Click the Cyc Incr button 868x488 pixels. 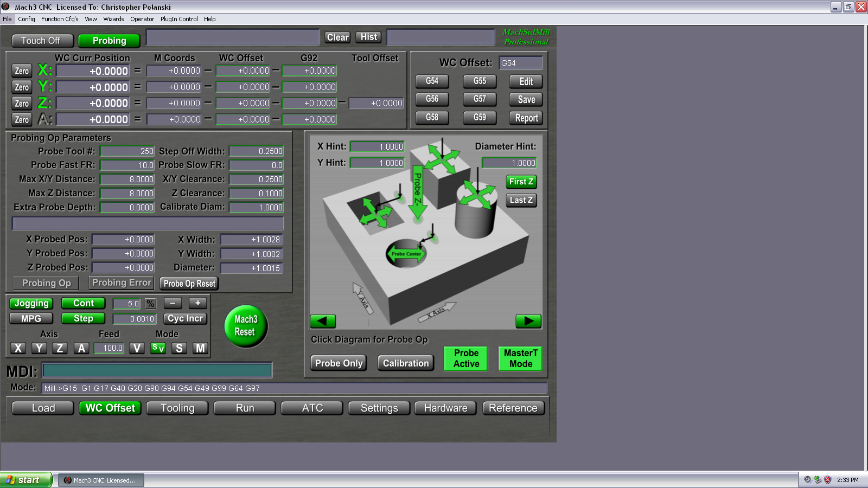[185, 319]
